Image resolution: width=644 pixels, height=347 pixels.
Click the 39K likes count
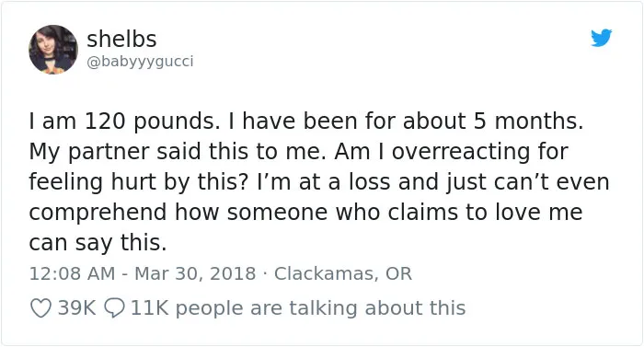(76, 307)
